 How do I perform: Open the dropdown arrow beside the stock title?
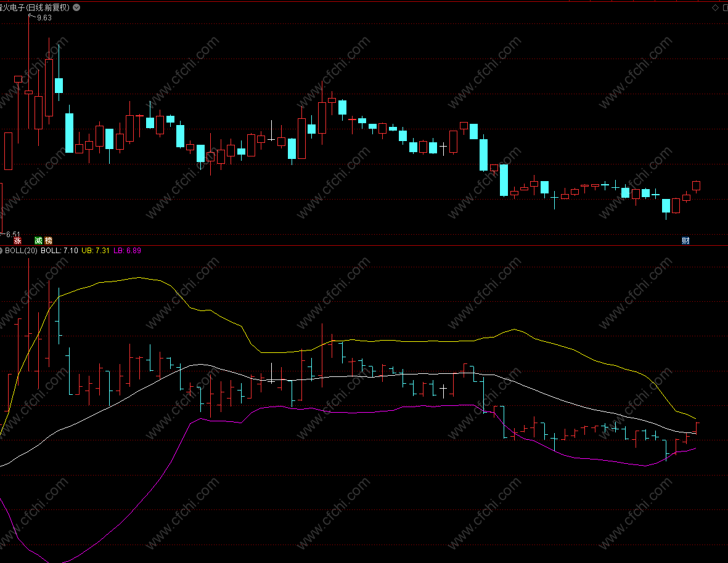point(76,7)
